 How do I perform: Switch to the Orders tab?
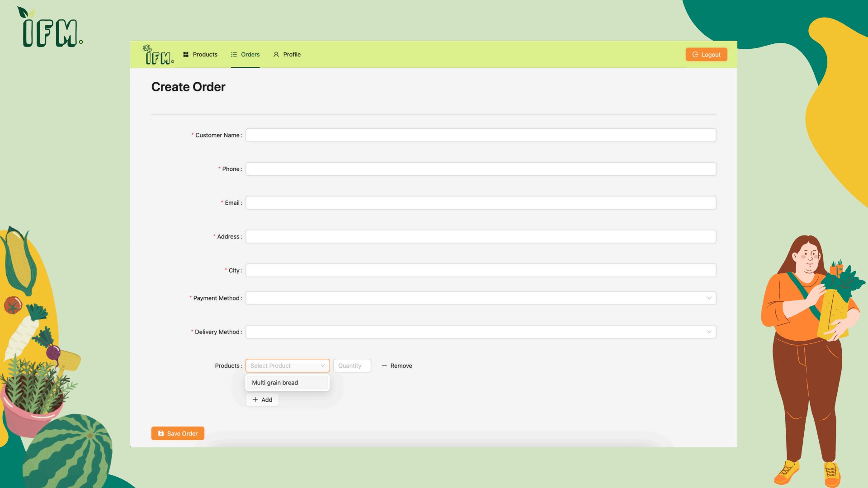(250, 55)
